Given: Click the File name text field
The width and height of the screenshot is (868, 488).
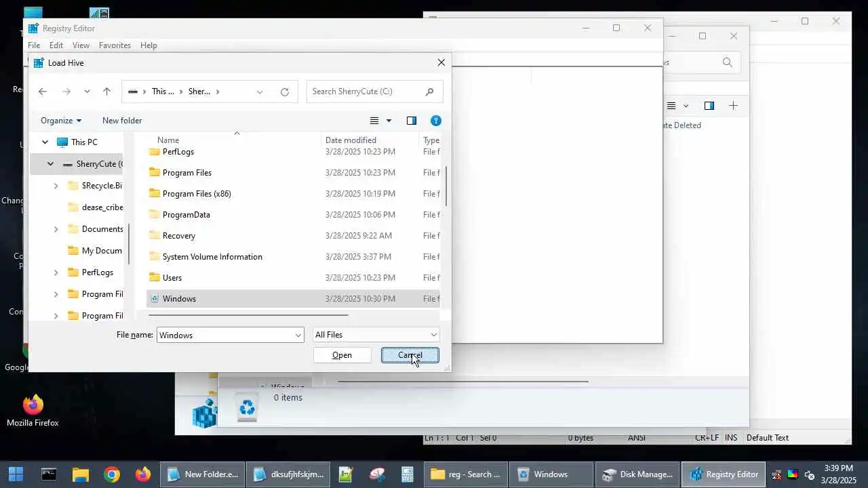Looking at the screenshot, I should [225, 335].
